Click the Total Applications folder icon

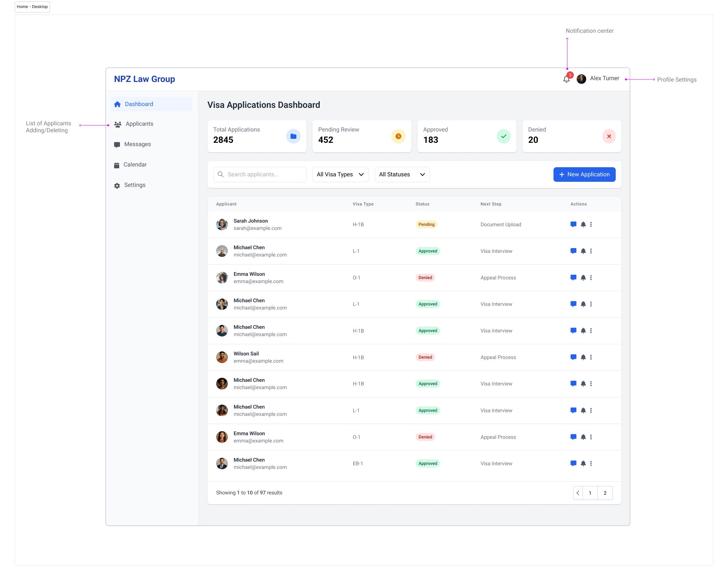(293, 136)
